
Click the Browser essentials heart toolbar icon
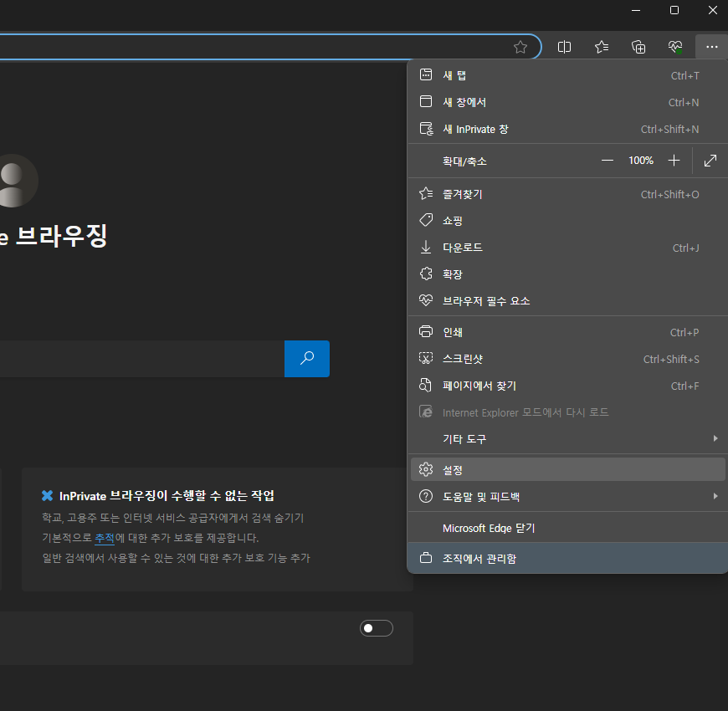point(675,47)
